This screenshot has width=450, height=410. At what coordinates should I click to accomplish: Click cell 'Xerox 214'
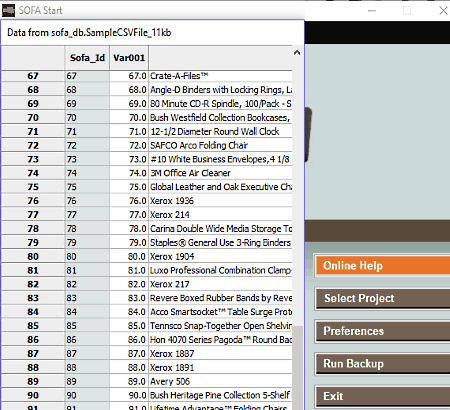(220, 215)
